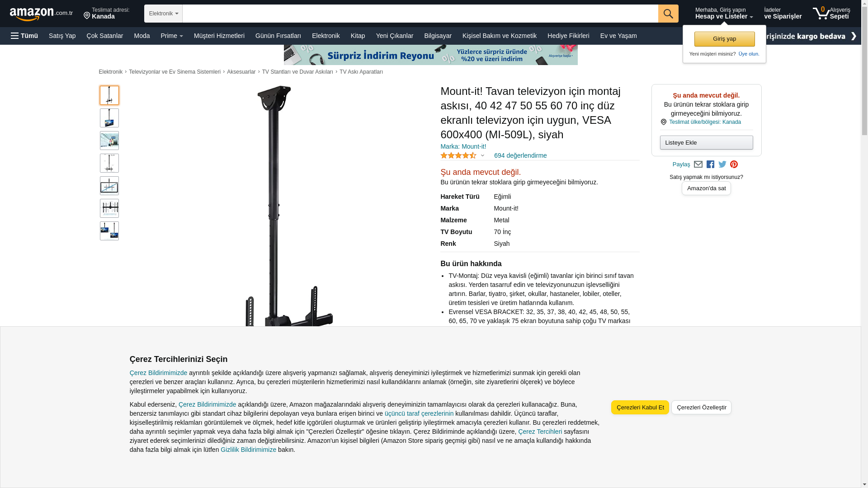Click the Amazon.com.tr logo

click(x=41, y=14)
